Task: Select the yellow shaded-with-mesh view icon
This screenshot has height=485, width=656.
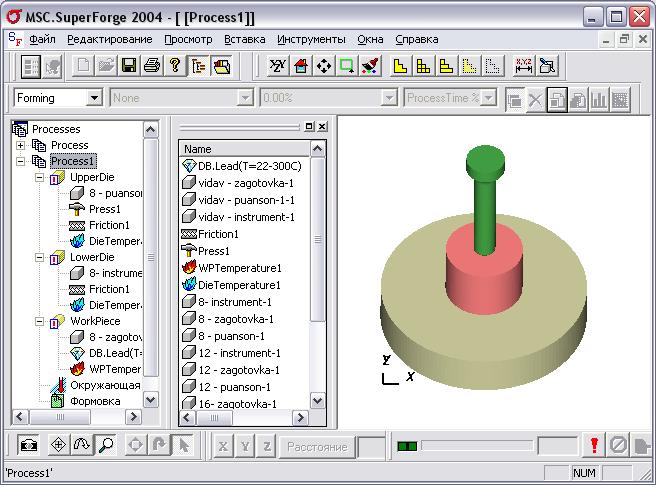Action: 423,66
